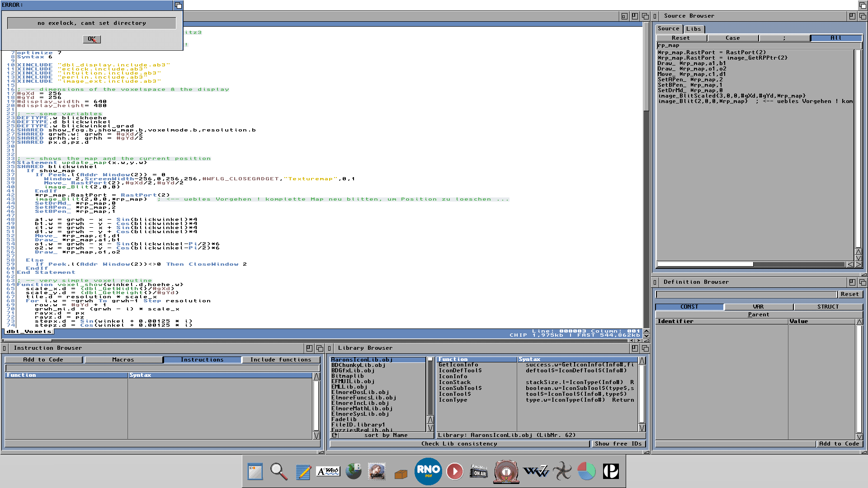
Task: Click the magnifying glass dock icon
Action: pos(278,471)
